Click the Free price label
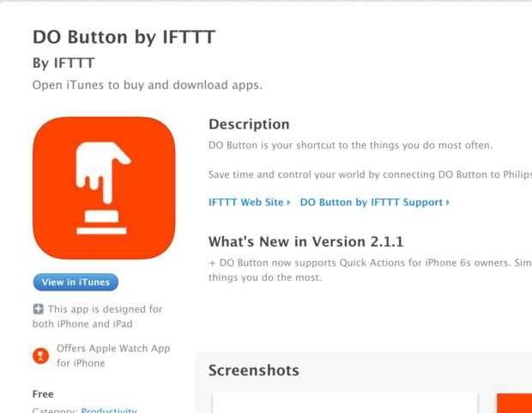 (x=43, y=394)
